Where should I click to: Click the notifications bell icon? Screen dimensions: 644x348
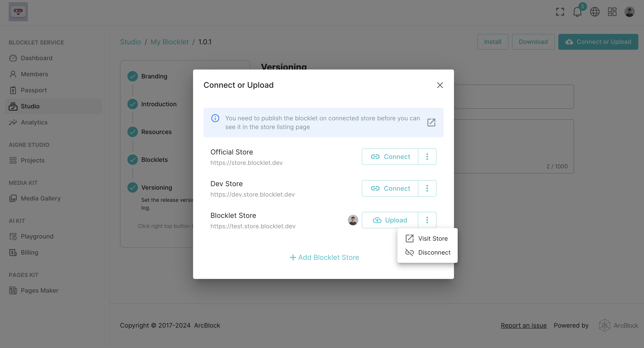tap(577, 12)
